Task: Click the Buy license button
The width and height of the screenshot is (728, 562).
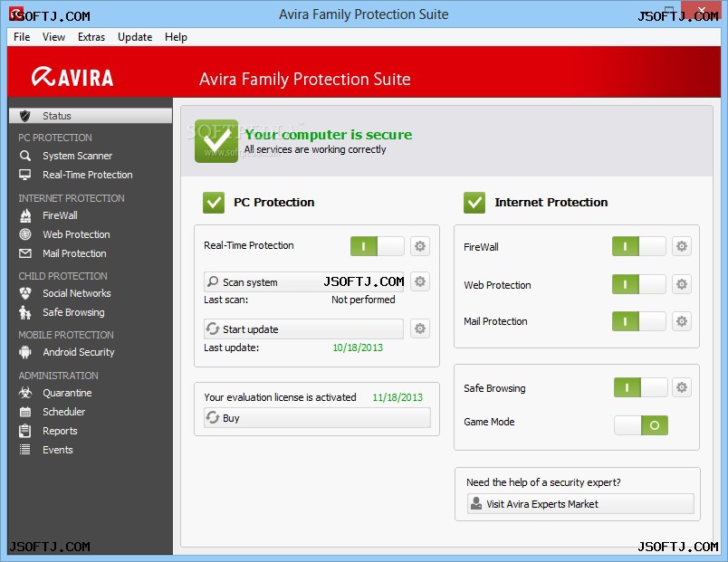Action: [x=317, y=418]
